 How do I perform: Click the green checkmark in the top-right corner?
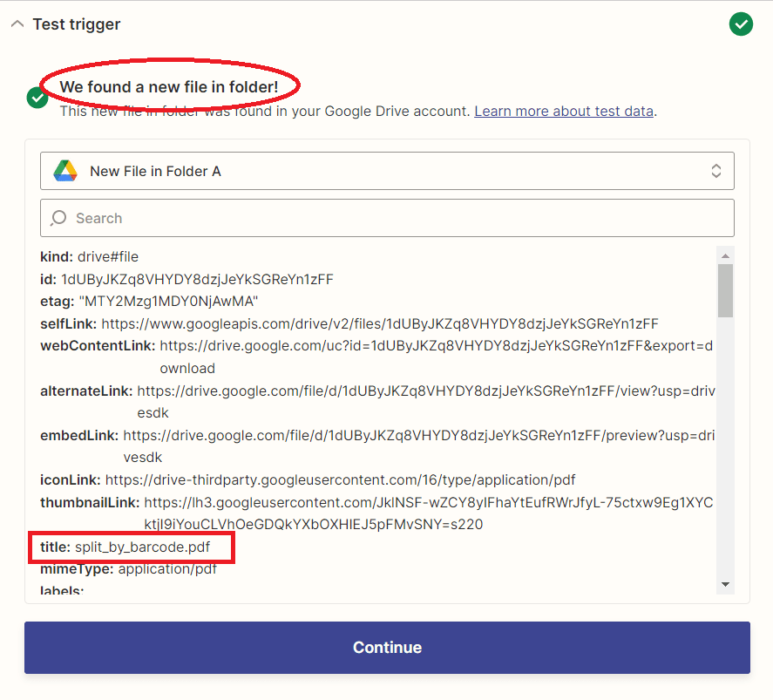tap(741, 24)
